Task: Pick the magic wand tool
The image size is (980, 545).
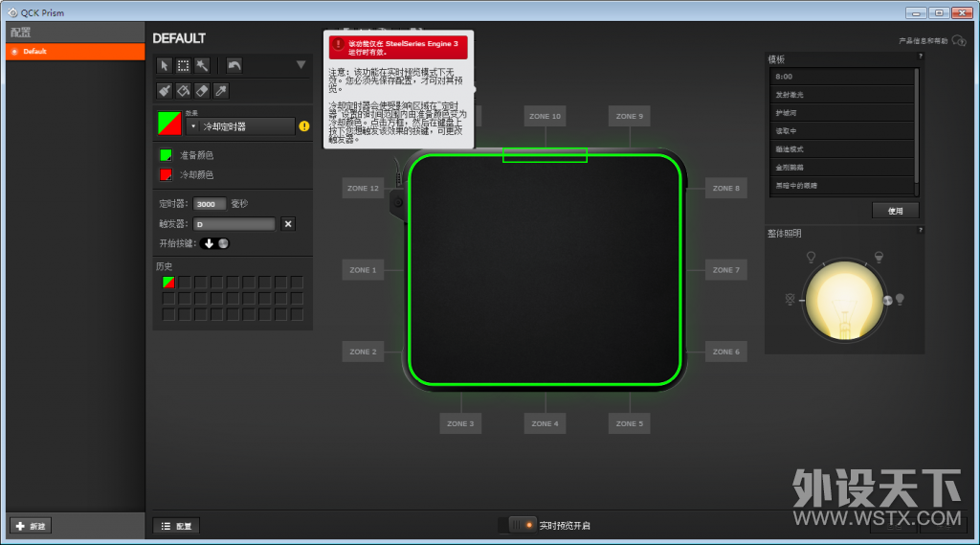Action: coord(202,66)
